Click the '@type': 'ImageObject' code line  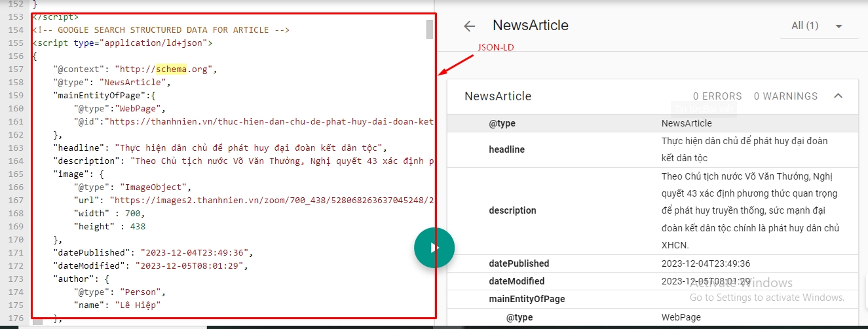click(132, 187)
